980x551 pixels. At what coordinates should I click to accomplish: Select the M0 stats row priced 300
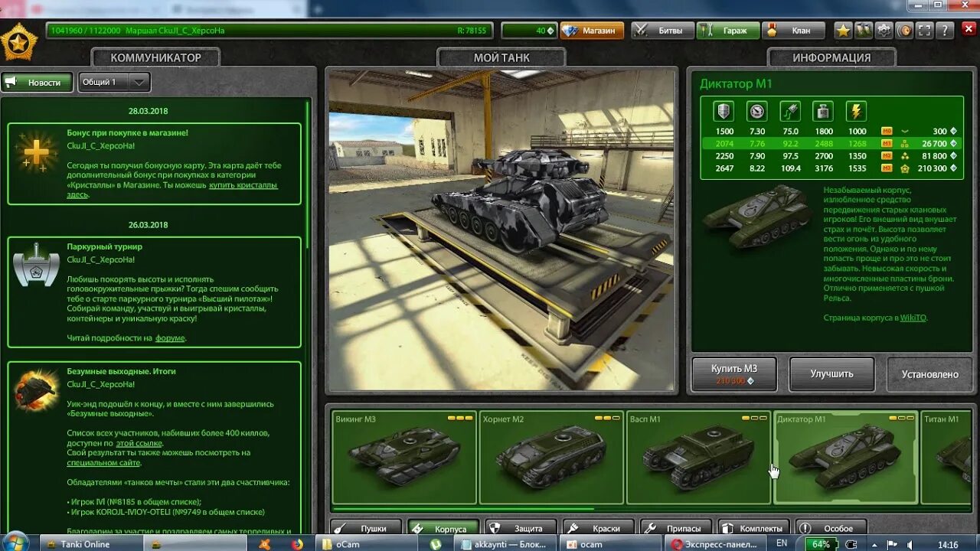coord(833,131)
